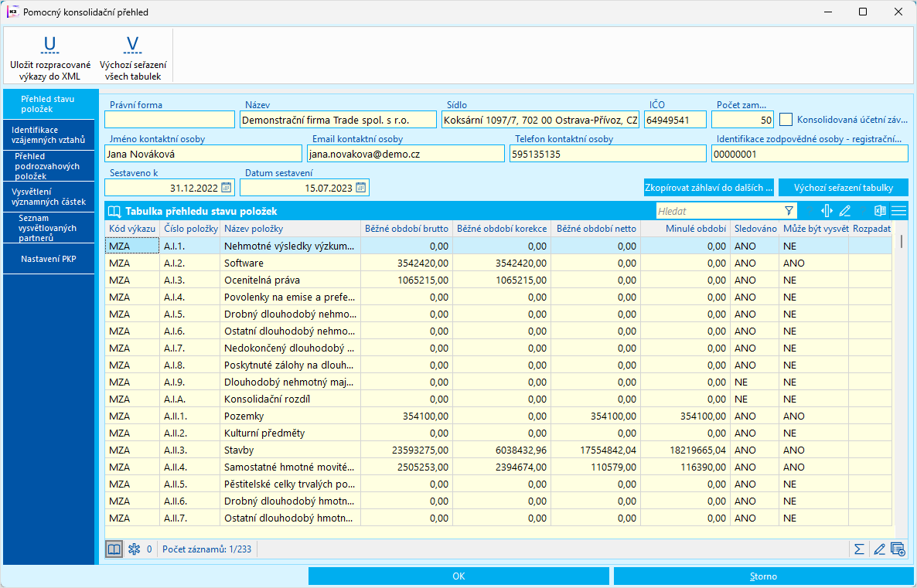Click the pencil edit icon in table header

click(x=845, y=211)
